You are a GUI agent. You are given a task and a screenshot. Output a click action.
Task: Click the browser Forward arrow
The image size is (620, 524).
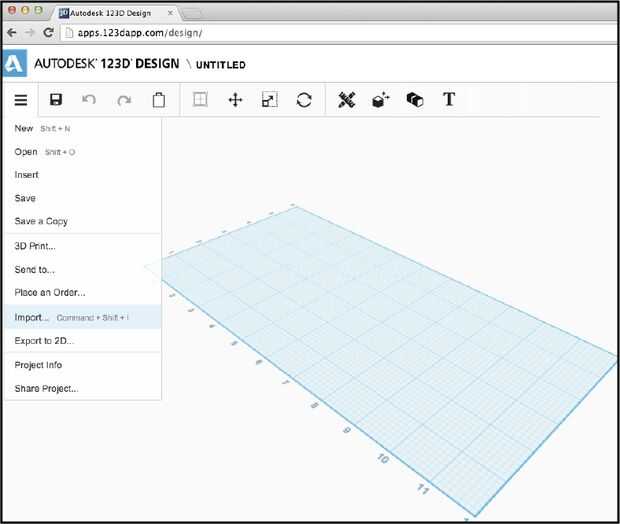click(x=30, y=32)
